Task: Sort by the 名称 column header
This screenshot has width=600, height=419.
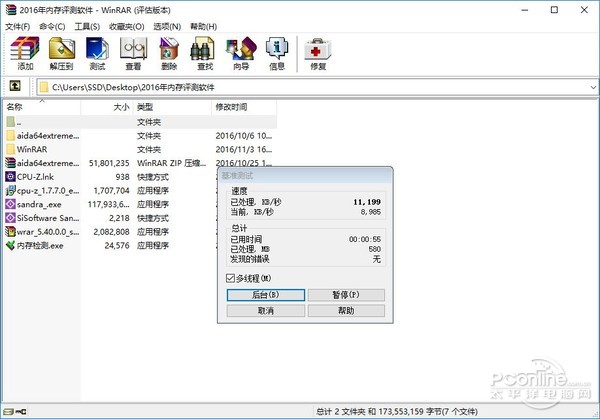Action: point(42,107)
